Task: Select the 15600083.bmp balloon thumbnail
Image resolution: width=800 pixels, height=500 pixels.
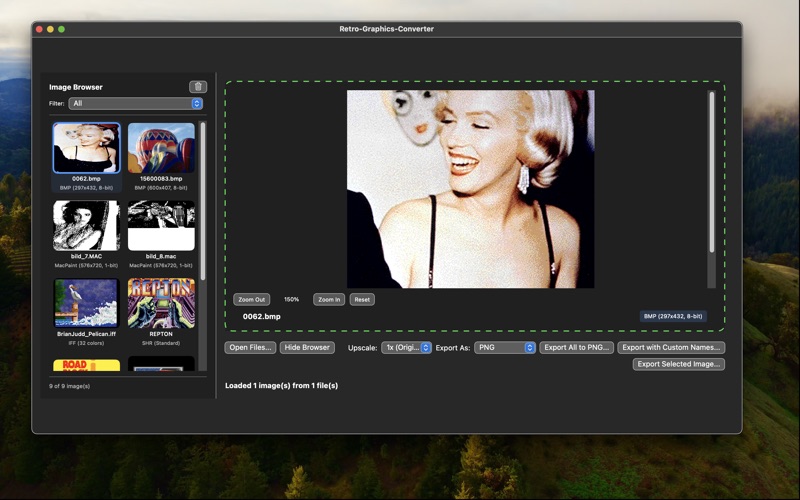Action: 161,148
